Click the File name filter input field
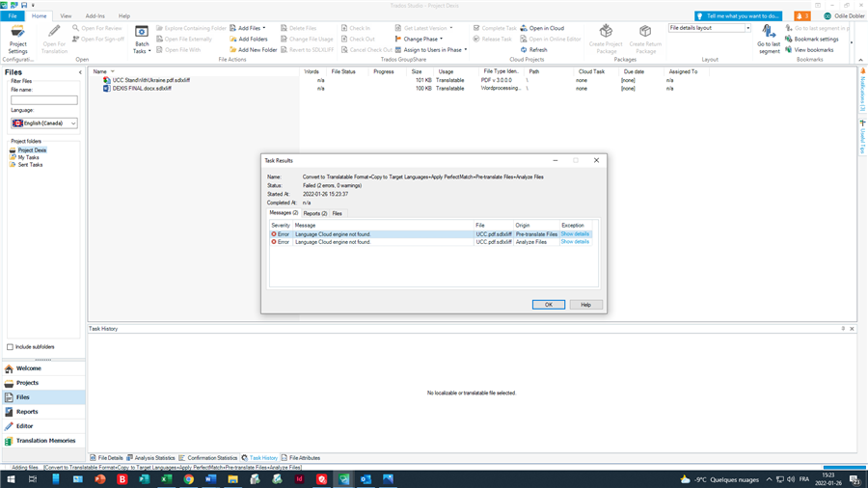The width and height of the screenshot is (868, 488). tap(44, 100)
